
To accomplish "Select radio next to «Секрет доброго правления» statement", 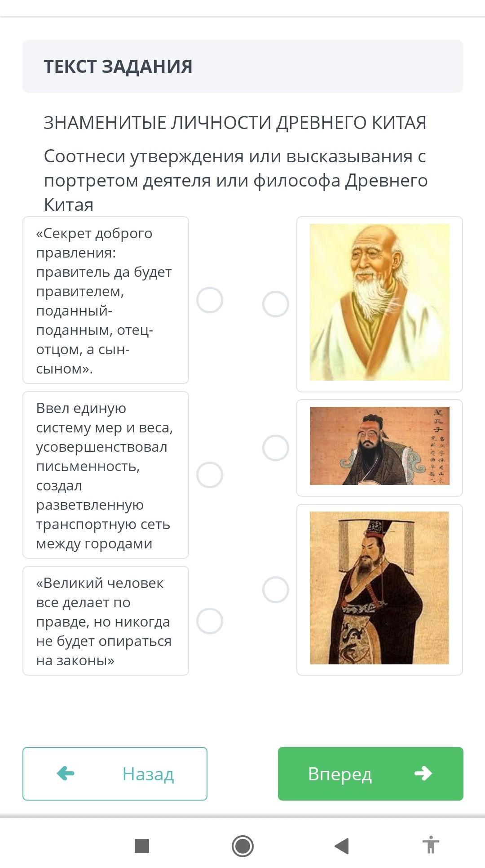I will tap(210, 300).
